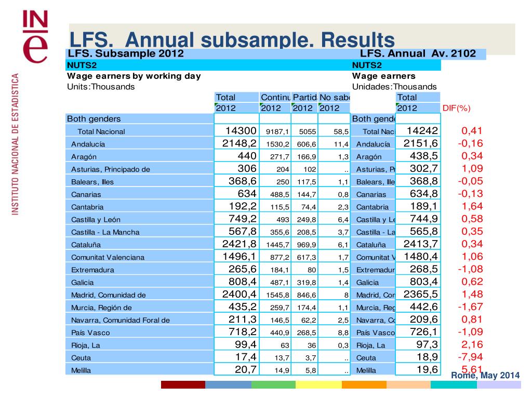Select Madrid subsample total 2400,4

[240, 294]
